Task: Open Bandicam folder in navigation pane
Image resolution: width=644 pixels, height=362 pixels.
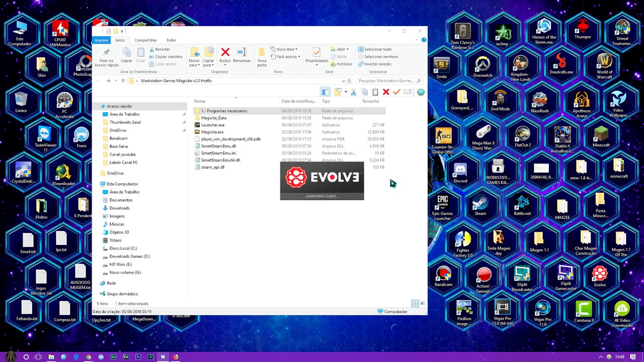Action: coord(118,138)
